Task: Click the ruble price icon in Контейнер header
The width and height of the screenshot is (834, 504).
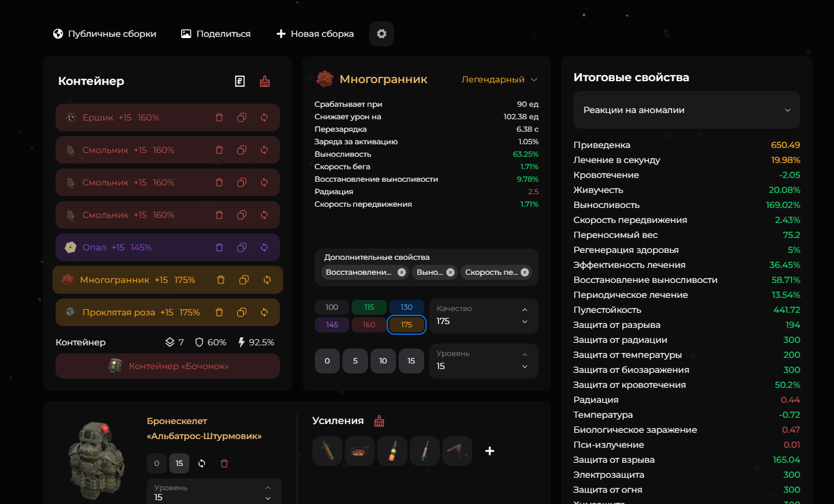Action: [240, 81]
